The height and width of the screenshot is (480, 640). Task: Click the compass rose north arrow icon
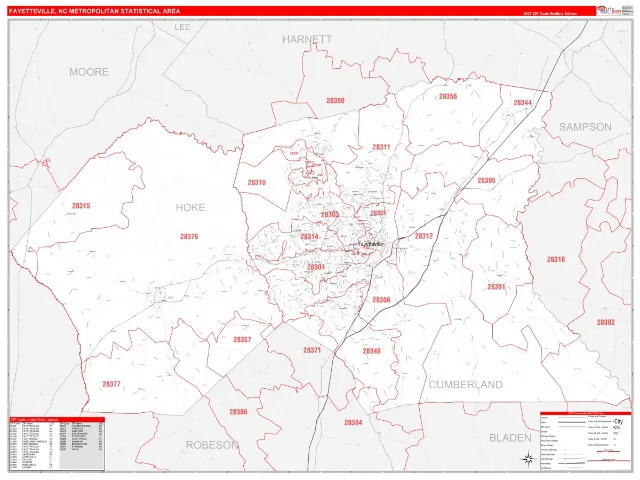pyautogui.click(x=529, y=458)
